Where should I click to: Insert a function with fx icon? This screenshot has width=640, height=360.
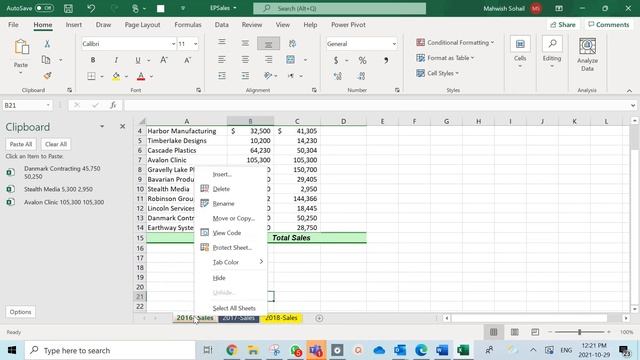tap(113, 105)
